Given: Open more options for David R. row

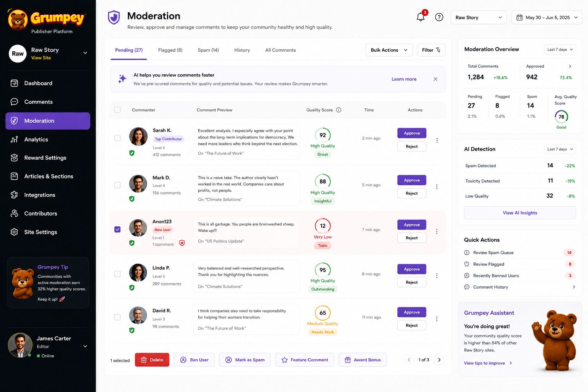Looking at the screenshot, I should [437, 318].
